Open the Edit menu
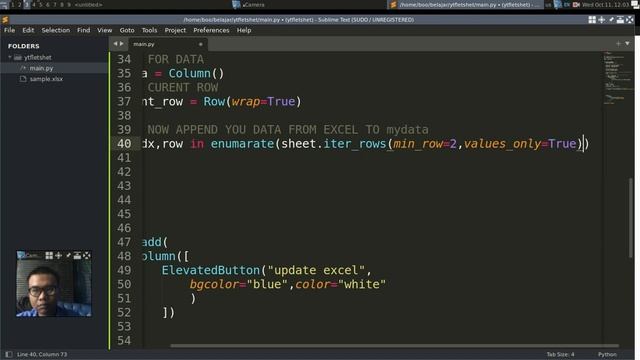Image resolution: width=640 pixels, height=360 pixels. coord(28,30)
